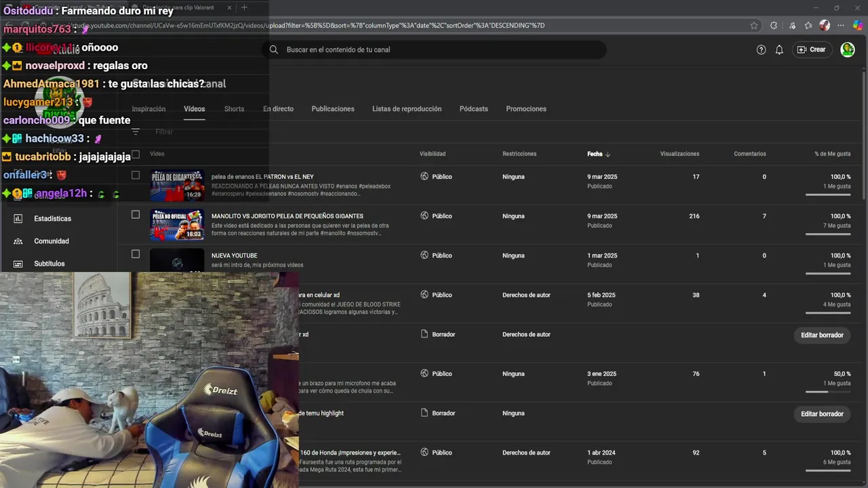Open a new browser tab with plus
The width and height of the screenshot is (868, 488).
(x=244, y=7)
